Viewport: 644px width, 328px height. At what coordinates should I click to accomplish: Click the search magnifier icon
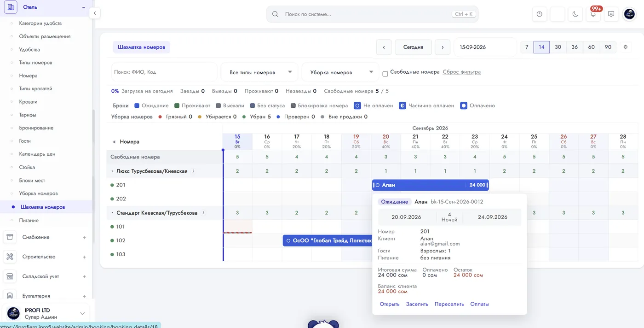[x=275, y=14]
